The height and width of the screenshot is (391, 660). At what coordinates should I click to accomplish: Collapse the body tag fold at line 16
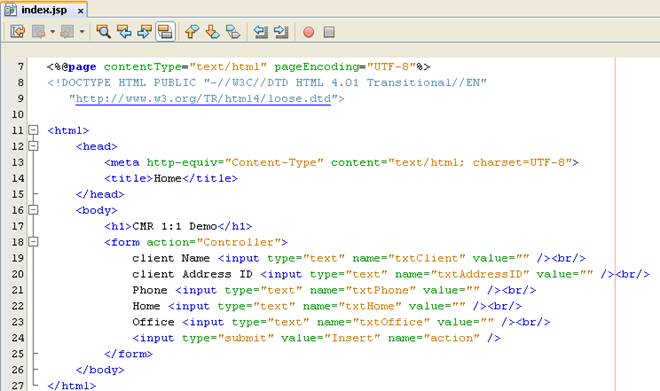(x=33, y=210)
